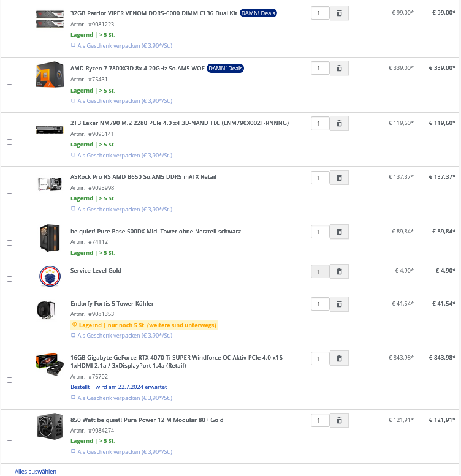Click 'nur noch 5 St.' stock notice
Viewport: 461px width, 476px height.
(144, 325)
